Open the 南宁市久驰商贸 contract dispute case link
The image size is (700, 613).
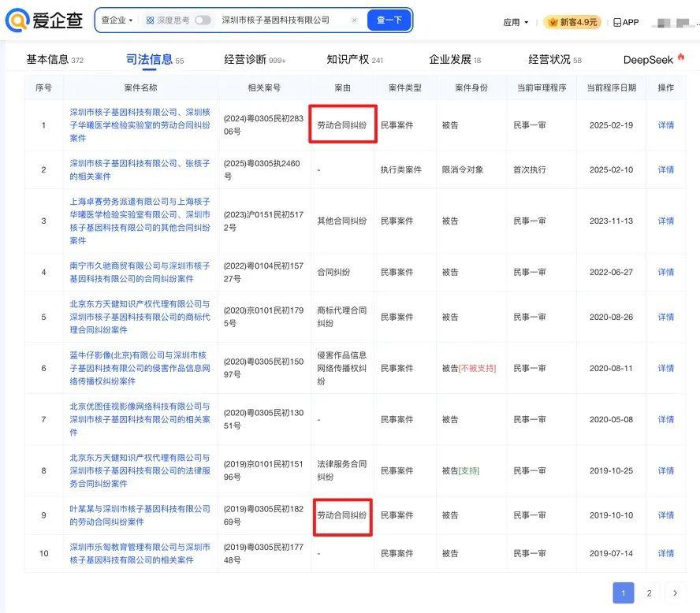[140, 272]
